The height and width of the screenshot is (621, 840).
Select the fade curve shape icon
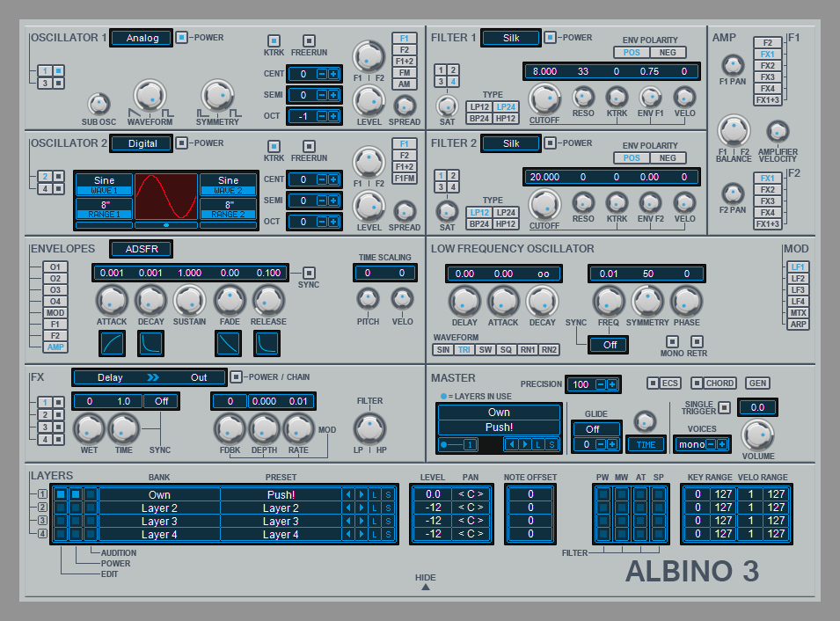point(228,343)
